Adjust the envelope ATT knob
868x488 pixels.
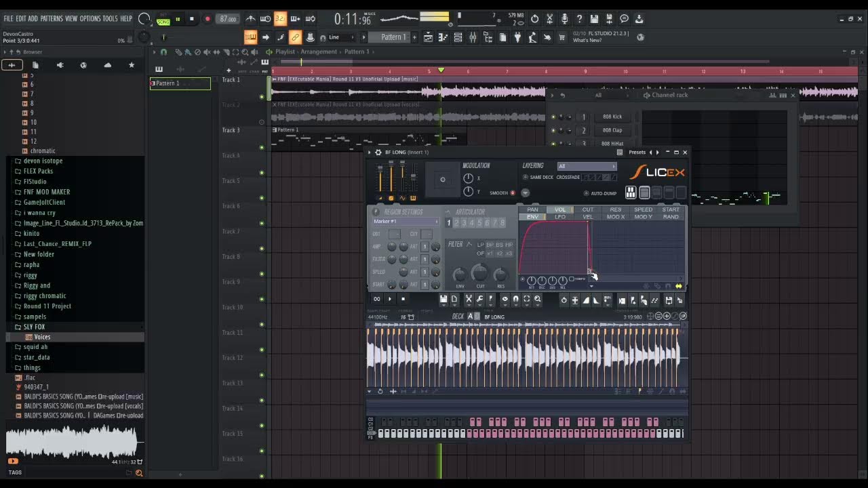(x=531, y=281)
